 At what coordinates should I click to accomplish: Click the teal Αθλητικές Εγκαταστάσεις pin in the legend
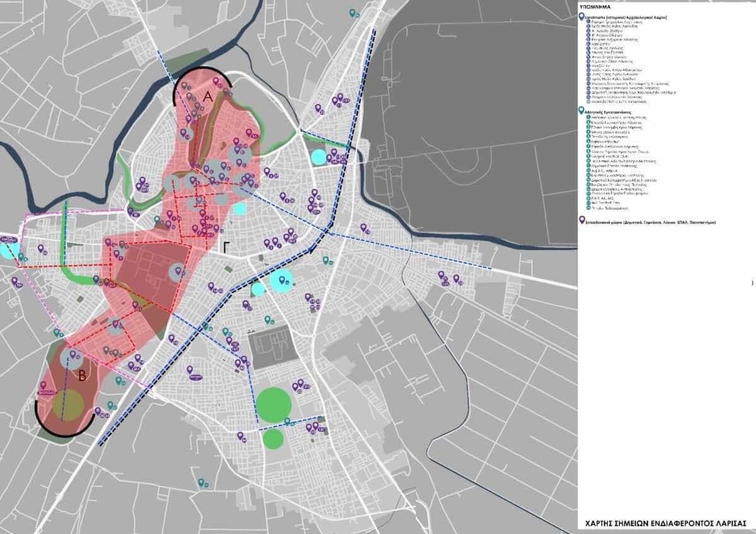point(581,110)
